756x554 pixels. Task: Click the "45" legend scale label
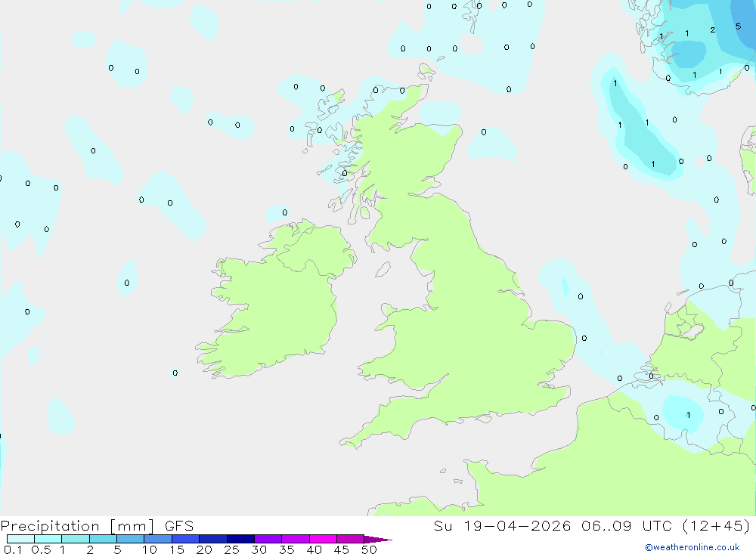pyautogui.click(x=342, y=549)
